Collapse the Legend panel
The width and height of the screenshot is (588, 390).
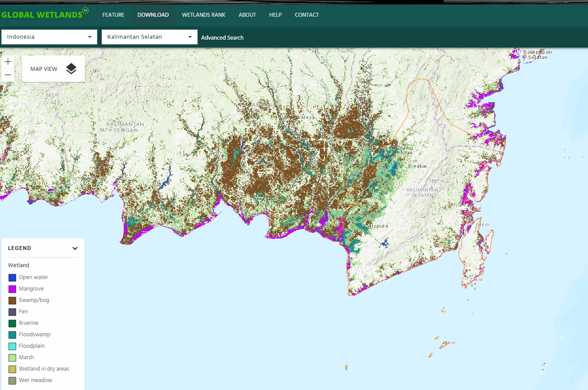pos(75,248)
